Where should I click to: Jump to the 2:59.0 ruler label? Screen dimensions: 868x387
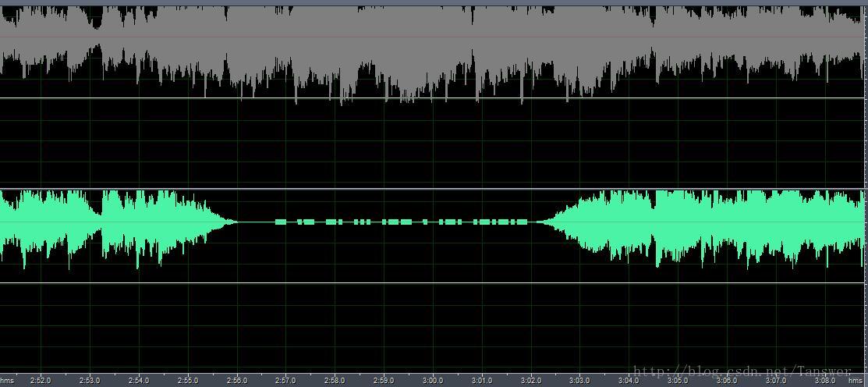pyautogui.click(x=384, y=381)
